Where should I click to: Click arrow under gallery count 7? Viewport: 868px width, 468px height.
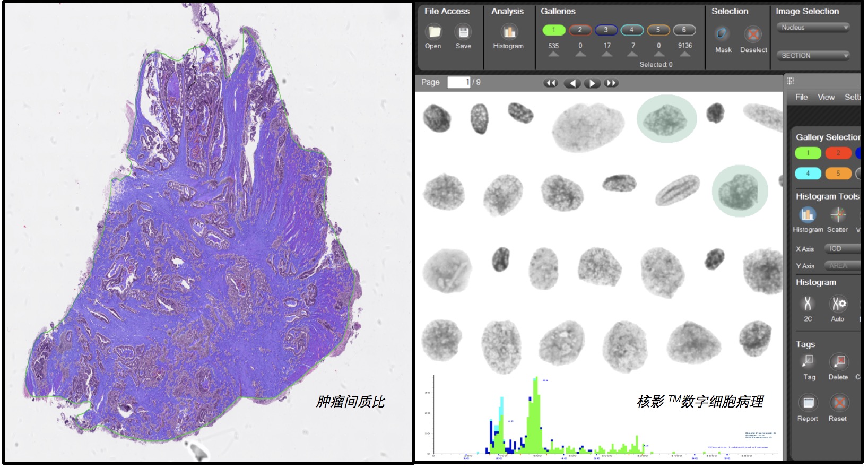click(x=632, y=54)
